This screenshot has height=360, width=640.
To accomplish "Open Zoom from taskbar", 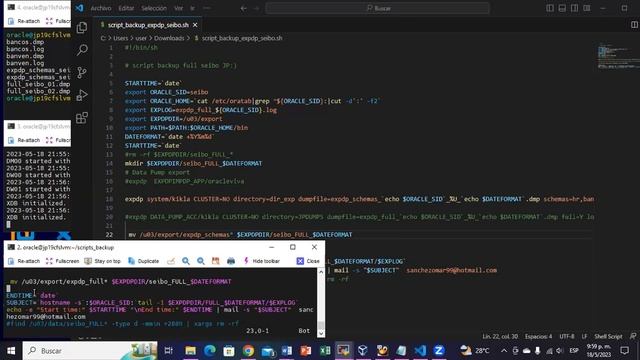I will click(439, 351).
